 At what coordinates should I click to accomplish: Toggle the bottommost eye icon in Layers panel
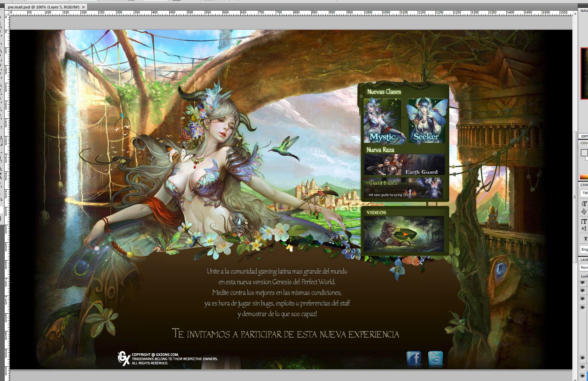[582, 376]
